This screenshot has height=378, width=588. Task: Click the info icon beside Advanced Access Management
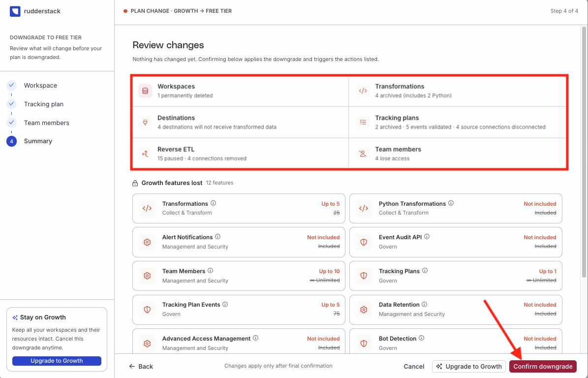click(x=256, y=338)
